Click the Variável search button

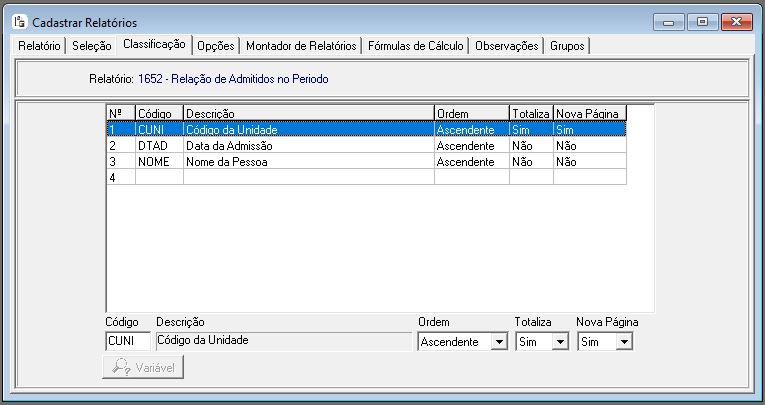[x=143, y=367]
